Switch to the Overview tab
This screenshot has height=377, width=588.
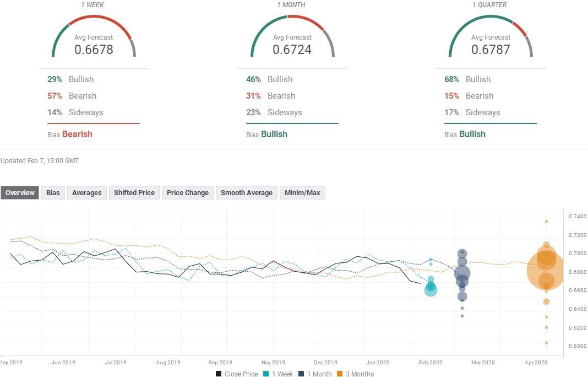20,192
